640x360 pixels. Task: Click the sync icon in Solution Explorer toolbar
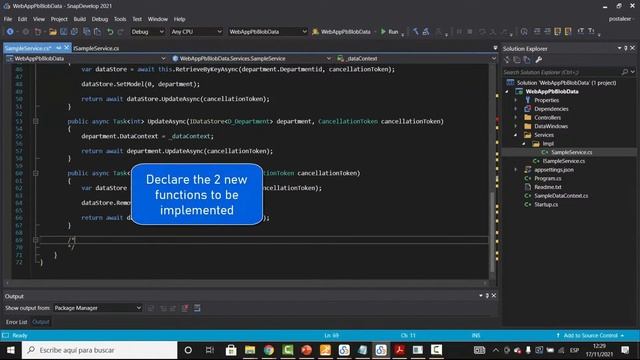[x=507, y=60]
